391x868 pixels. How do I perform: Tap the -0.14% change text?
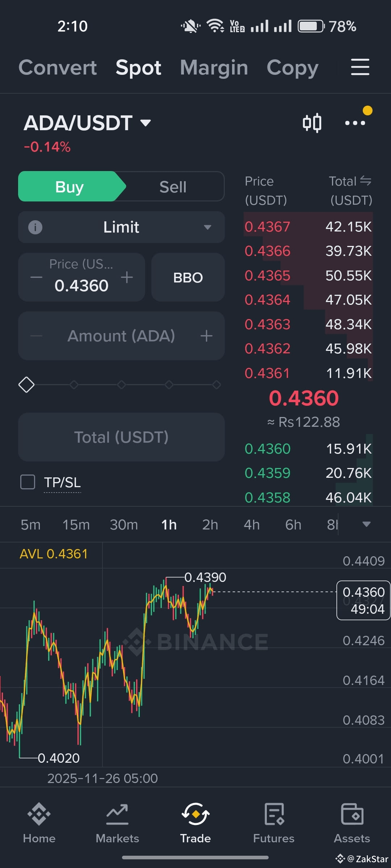coord(47,147)
